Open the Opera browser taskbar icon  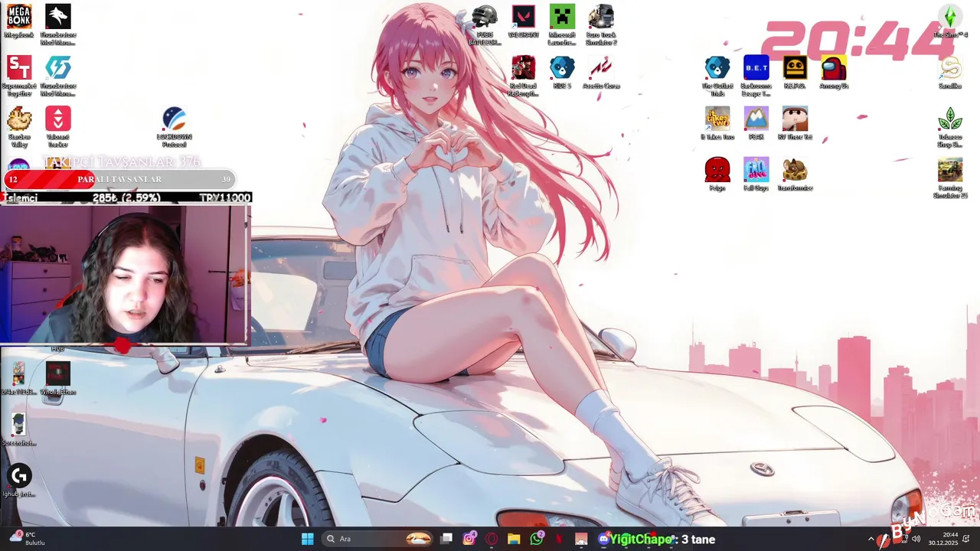tap(492, 539)
